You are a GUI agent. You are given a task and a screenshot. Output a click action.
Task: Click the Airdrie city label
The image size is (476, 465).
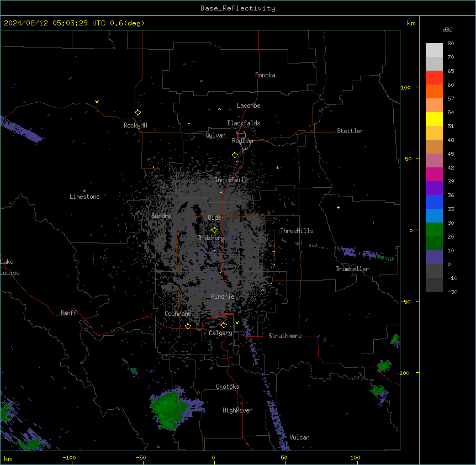[x=223, y=297]
